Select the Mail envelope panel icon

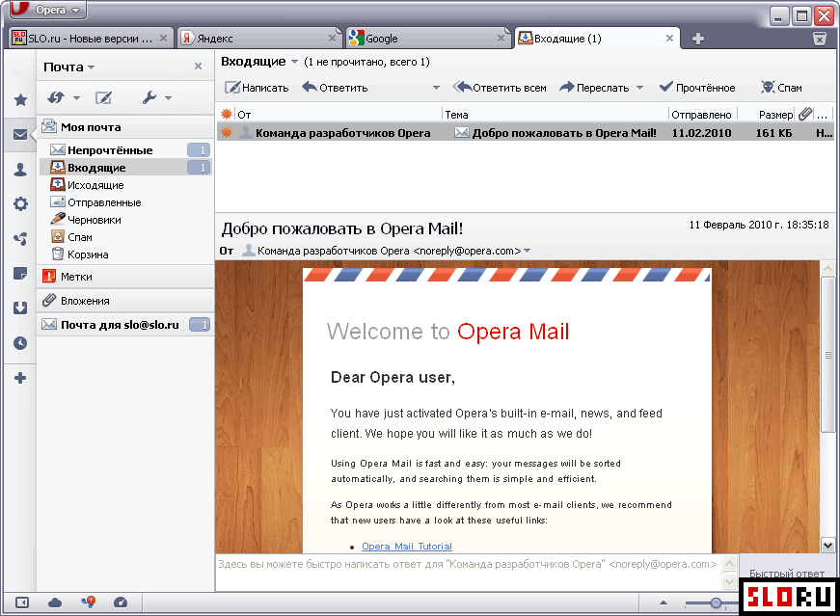coord(20,134)
